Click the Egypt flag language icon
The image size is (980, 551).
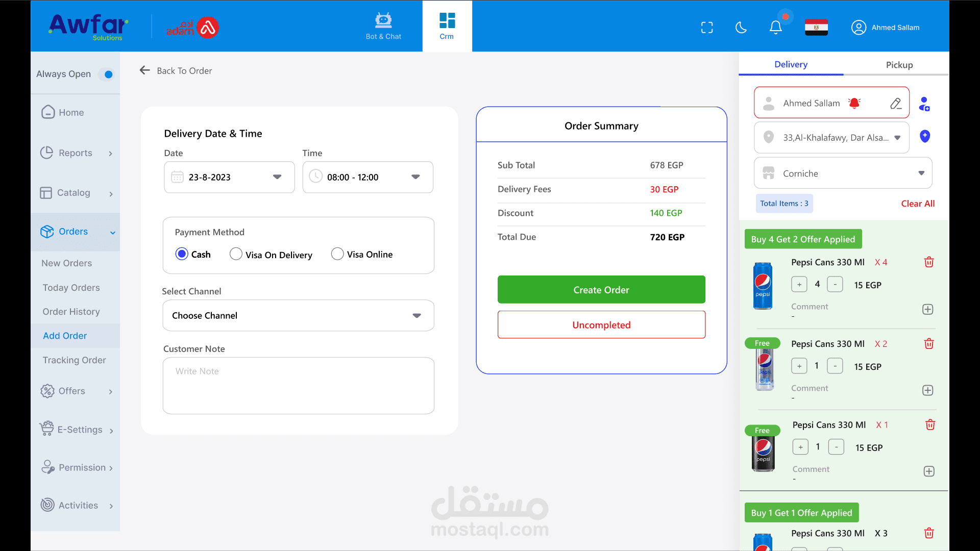click(816, 28)
